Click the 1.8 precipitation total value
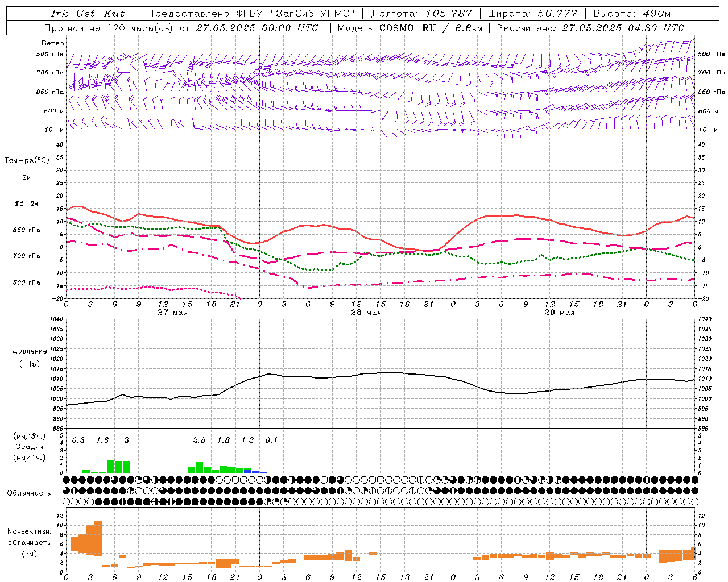This screenshot has height=582, width=728. (x=224, y=440)
